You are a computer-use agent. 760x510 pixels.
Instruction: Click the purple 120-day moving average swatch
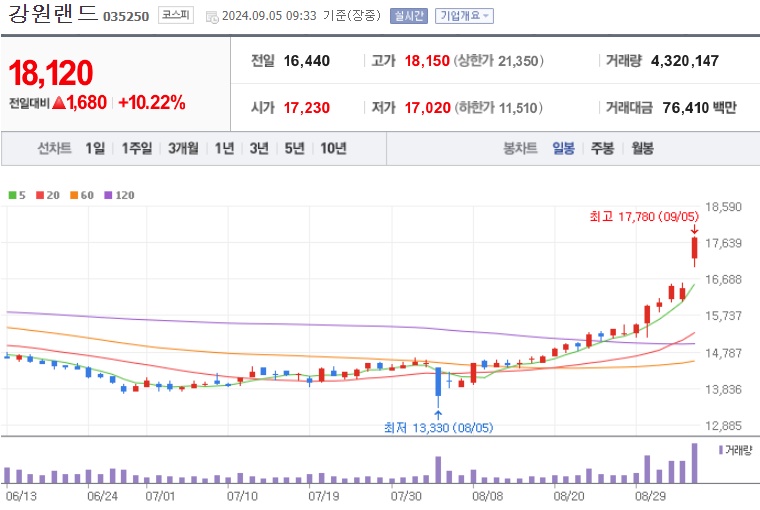tap(109, 195)
